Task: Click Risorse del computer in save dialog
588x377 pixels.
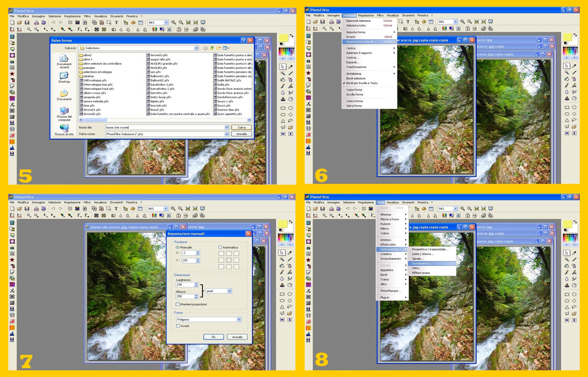Action: coord(64,113)
